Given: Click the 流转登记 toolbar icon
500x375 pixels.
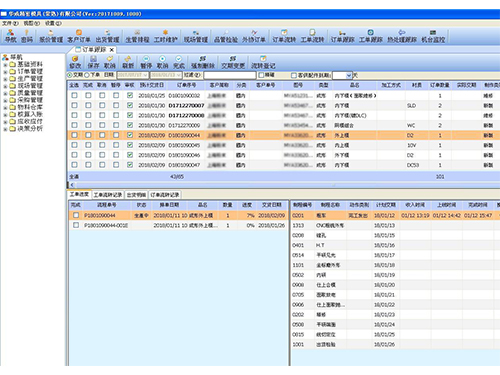Looking at the screenshot, I should point(263,62).
